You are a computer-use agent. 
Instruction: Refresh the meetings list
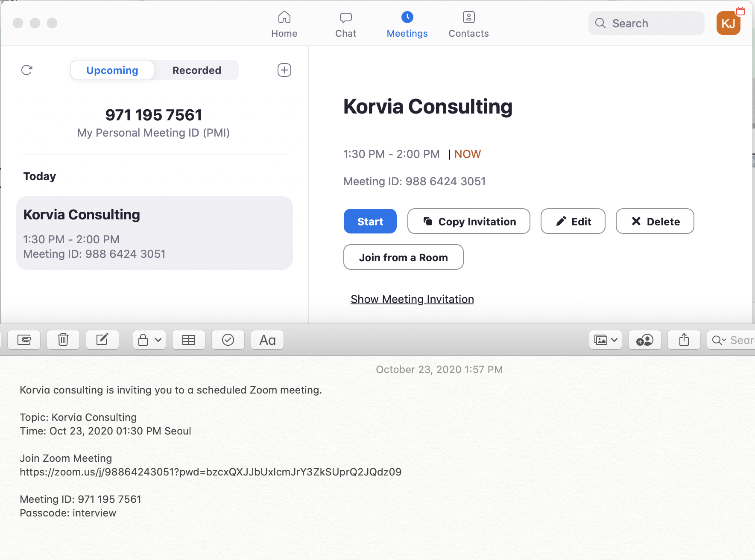(x=27, y=70)
